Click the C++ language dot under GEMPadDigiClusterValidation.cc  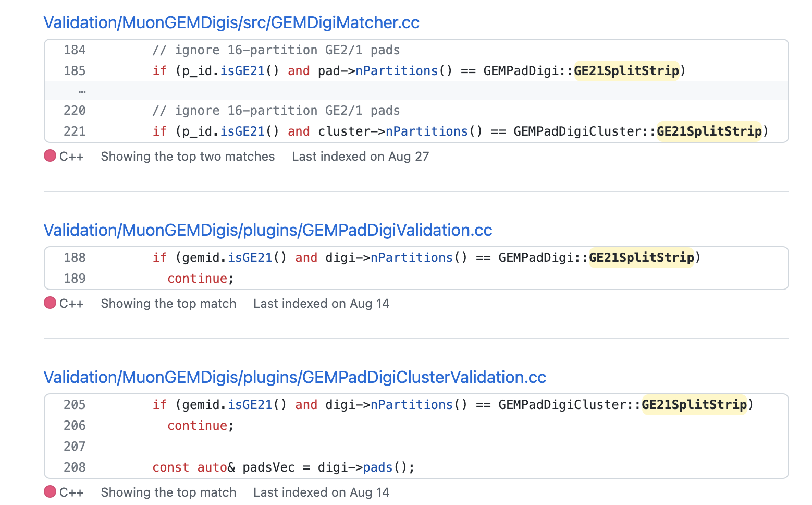click(50, 491)
